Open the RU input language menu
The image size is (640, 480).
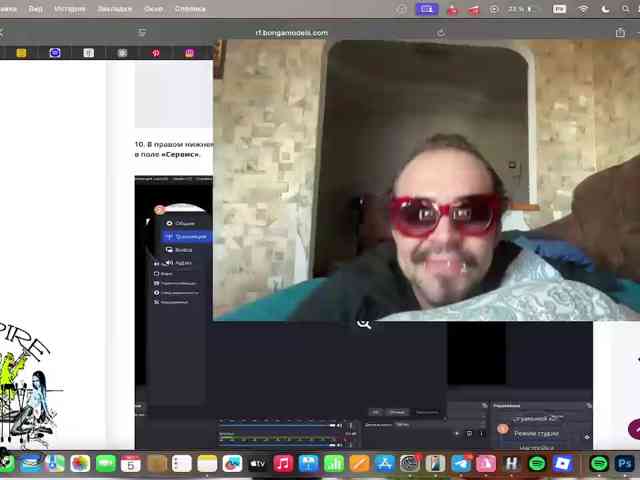(559, 9)
